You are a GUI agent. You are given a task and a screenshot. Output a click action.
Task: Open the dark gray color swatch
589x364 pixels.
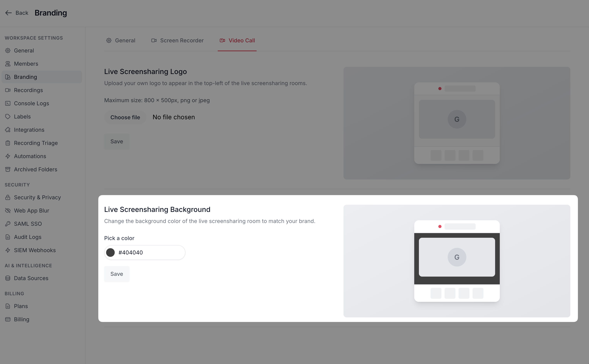(x=110, y=253)
